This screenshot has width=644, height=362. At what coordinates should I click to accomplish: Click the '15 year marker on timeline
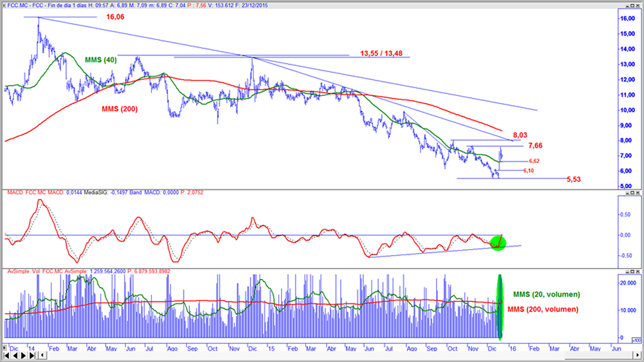271,348
